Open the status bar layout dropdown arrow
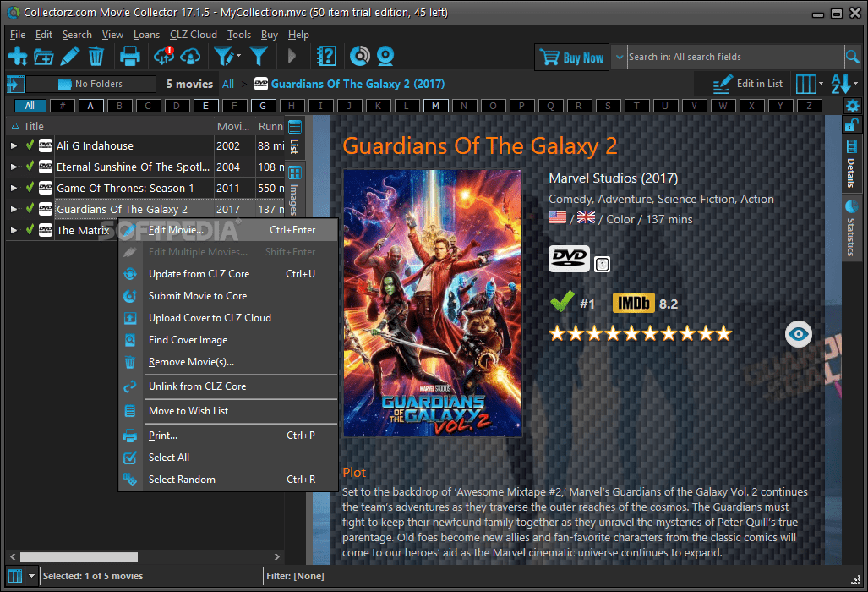This screenshot has width=868, height=592. (31, 576)
